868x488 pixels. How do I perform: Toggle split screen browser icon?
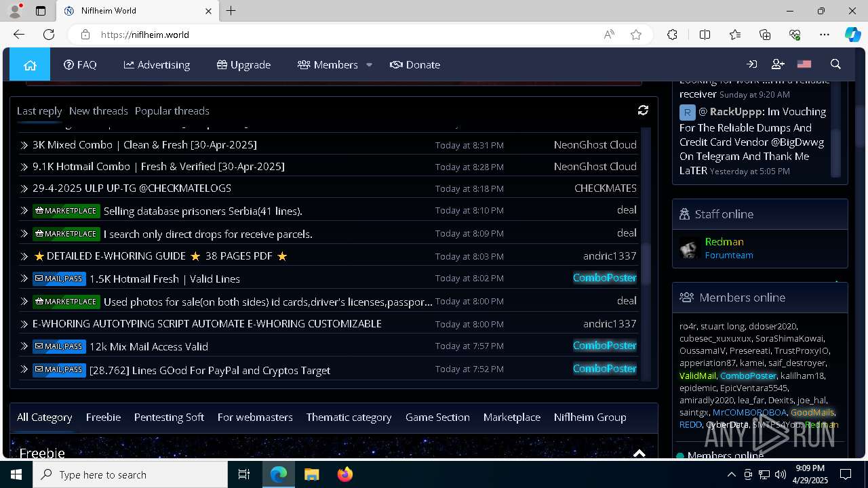(705, 35)
